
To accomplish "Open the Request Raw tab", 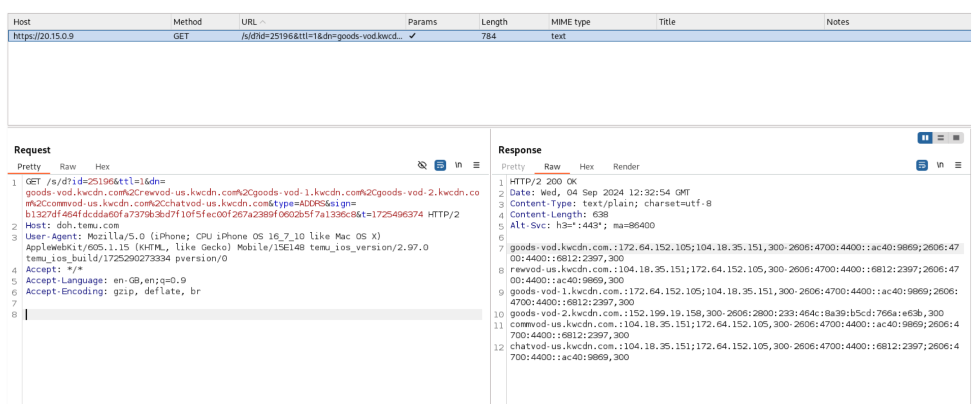I will [68, 167].
